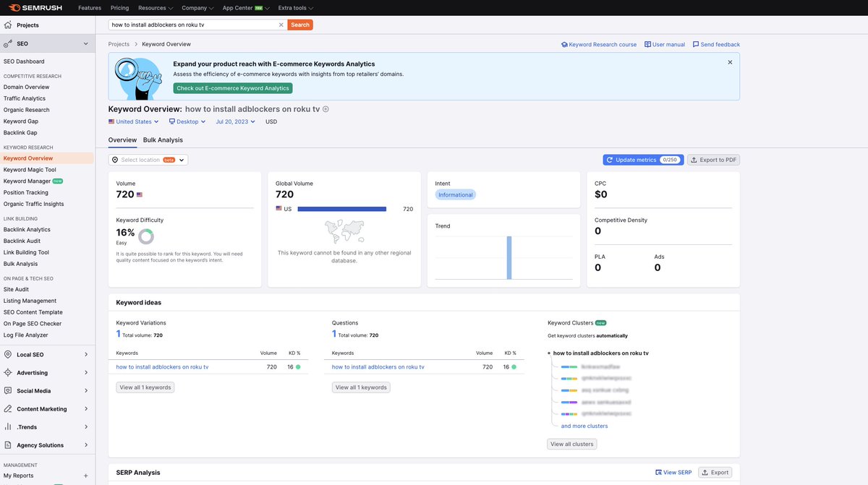Viewport: 868px width, 485px height.
Task: Click the green KD dot in Keyword Variations
Action: 298,367
